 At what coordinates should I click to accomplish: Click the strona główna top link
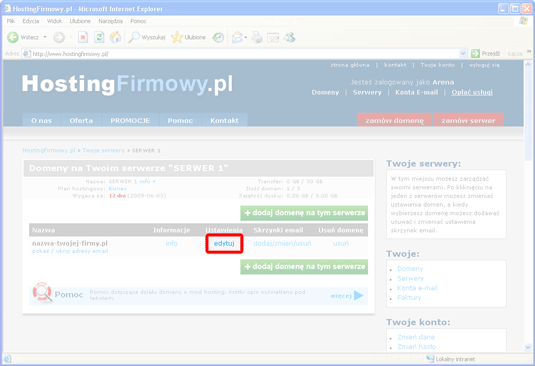coord(350,65)
